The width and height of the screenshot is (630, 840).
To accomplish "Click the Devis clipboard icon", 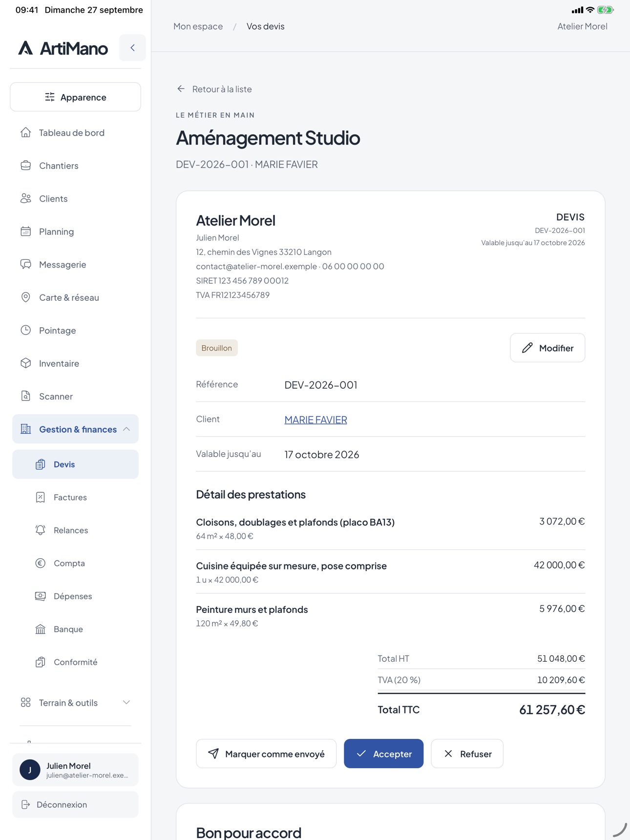I will (41, 464).
